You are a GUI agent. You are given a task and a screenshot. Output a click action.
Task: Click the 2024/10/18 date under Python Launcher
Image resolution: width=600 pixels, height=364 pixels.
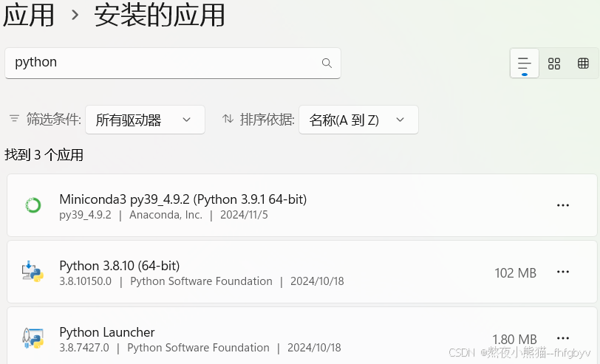314,348
